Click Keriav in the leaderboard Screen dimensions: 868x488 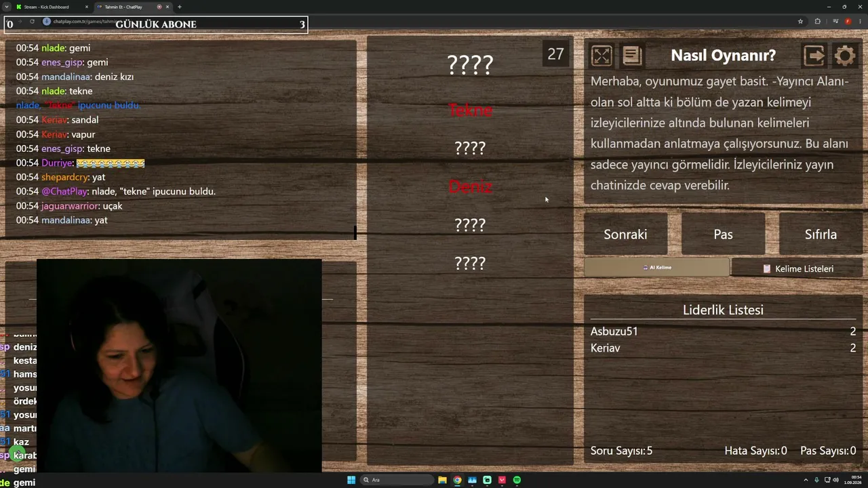click(606, 348)
